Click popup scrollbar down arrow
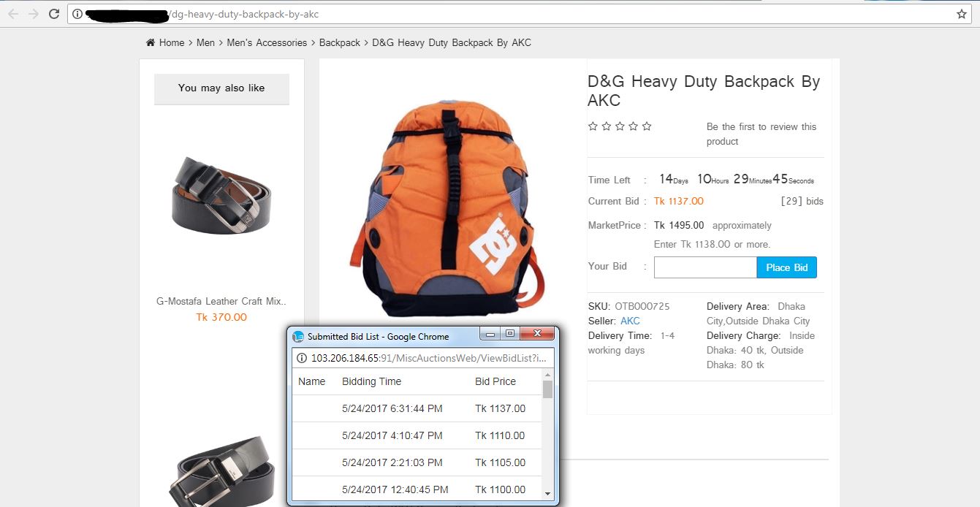This screenshot has height=507, width=980. (x=548, y=494)
